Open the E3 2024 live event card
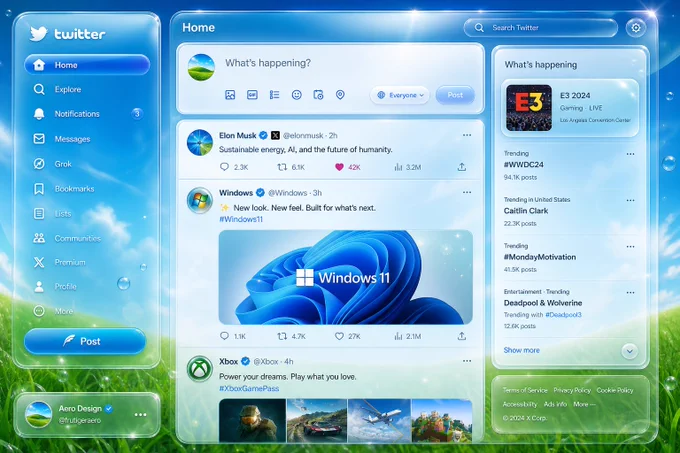This screenshot has height=453, width=680. [x=570, y=108]
